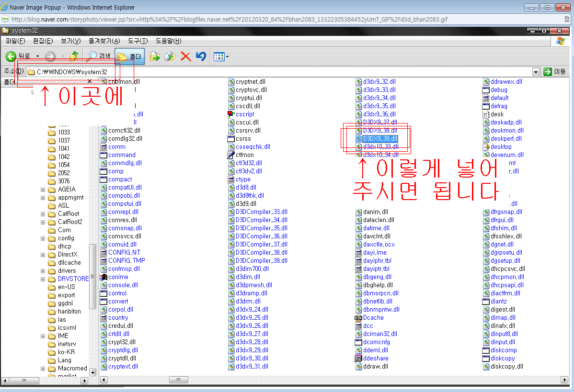Click the Copy To folder icon
The height and width of the screenshot is (392, 574).
pos(170,56)
